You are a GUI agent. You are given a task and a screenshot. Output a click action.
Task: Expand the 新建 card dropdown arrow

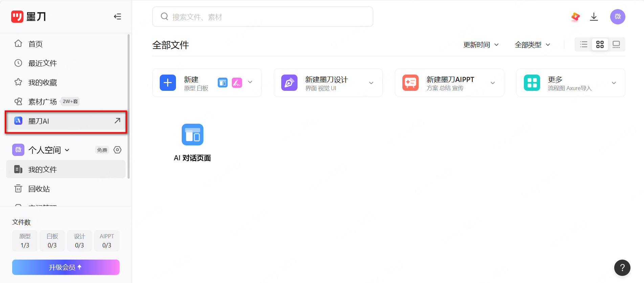coord(250,82)
